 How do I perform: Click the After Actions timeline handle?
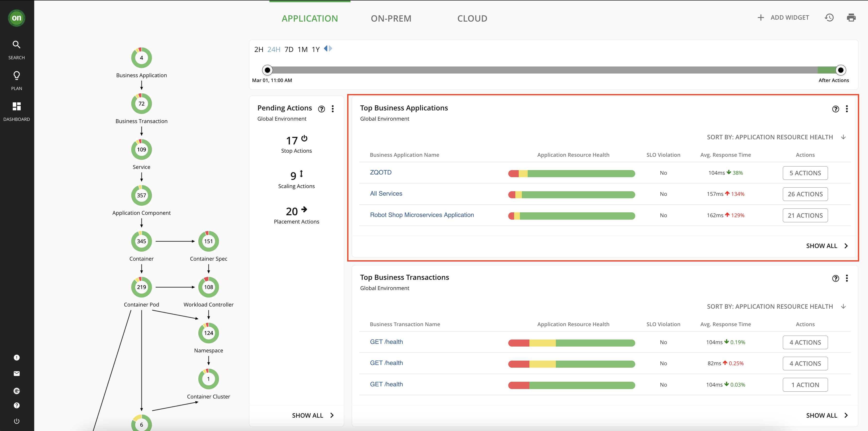pyautogui.click(x=841, y=70)
